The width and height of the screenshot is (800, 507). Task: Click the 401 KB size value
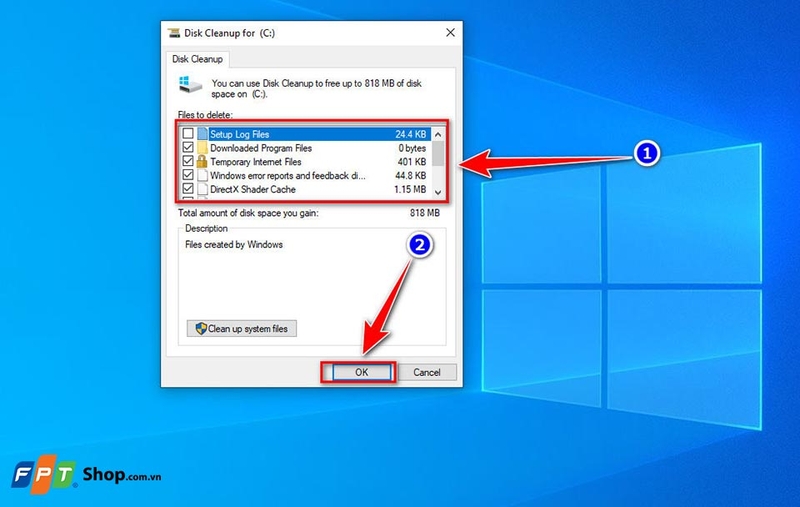pyautogui.click(x=412, y=162)
